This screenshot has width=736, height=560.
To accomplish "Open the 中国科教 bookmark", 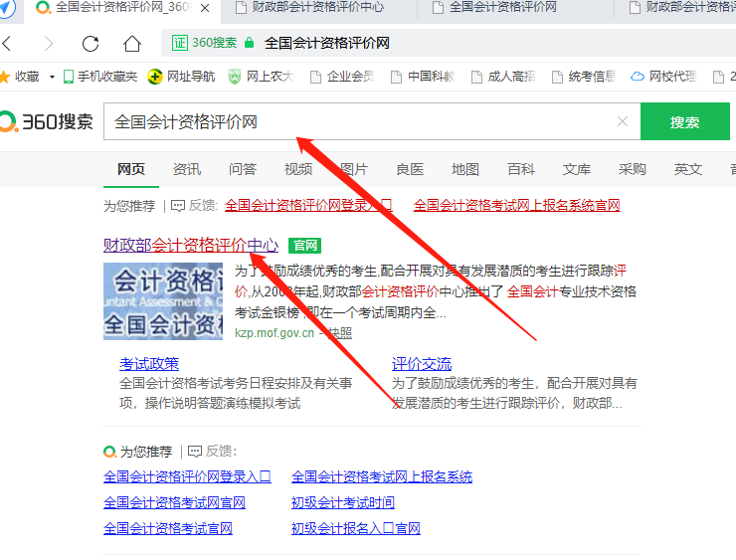I will click(423, 77).
